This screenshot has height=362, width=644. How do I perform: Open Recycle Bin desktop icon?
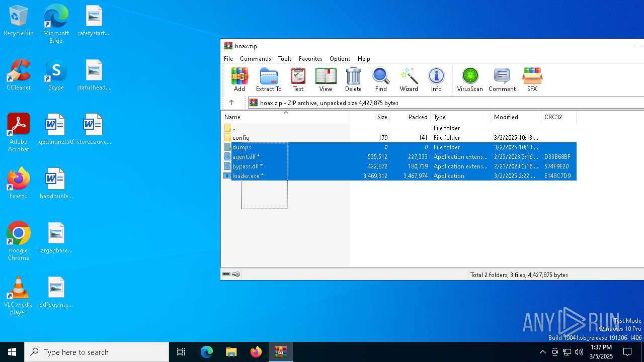[x=19, y=21]
